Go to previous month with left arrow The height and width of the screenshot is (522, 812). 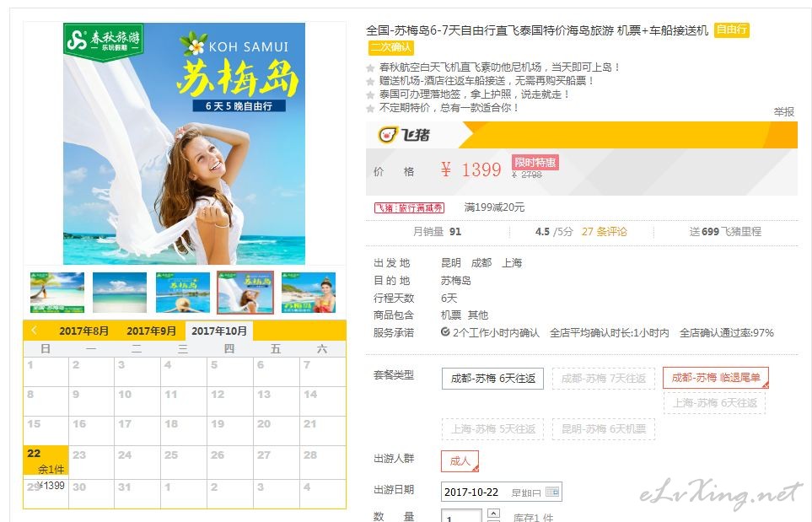[35, 331]
